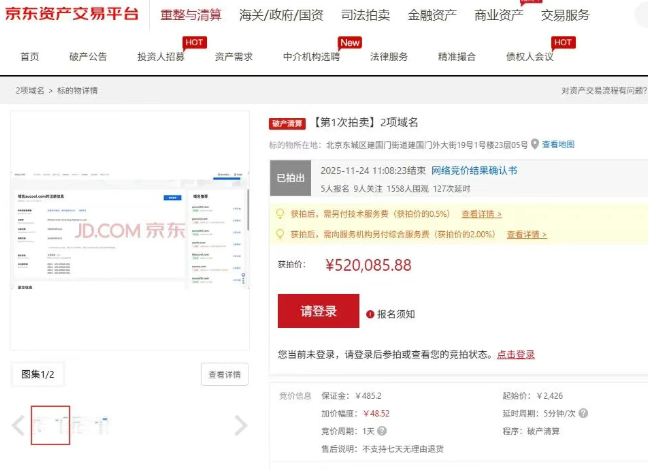Open the 重整与清算 tab

191,15
